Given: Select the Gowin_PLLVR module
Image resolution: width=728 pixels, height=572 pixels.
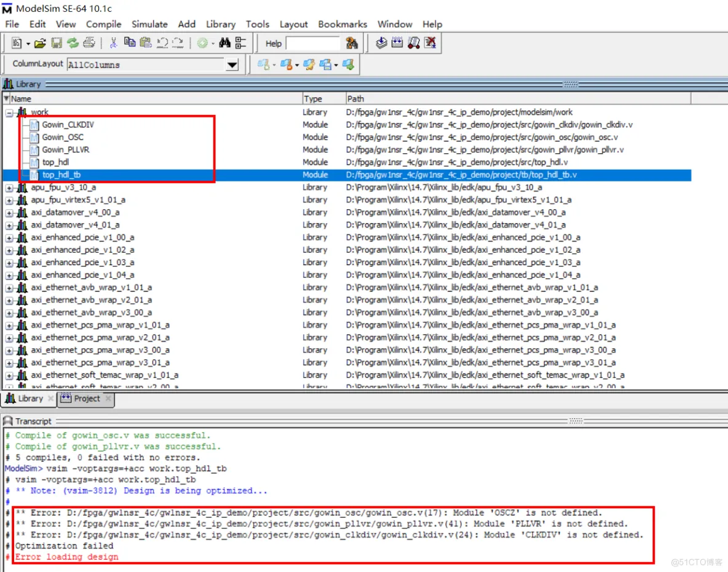Looking at the screenshot, I should (x=65, y=149).
